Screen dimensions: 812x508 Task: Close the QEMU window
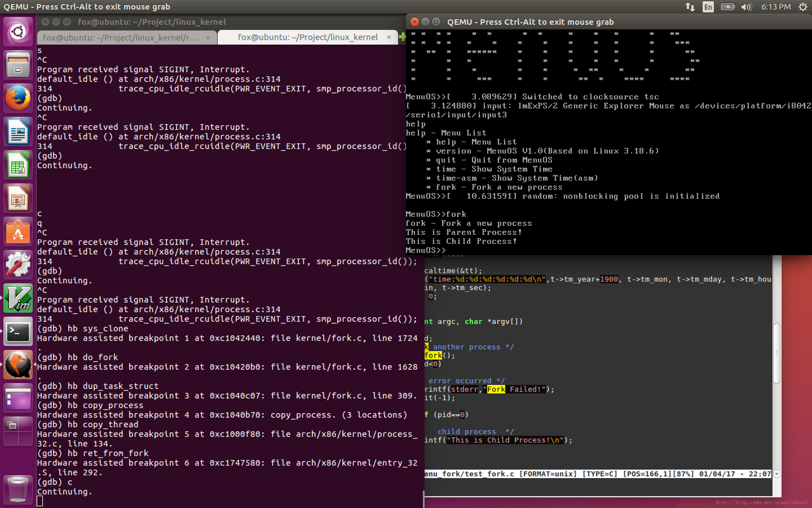(x=415, y=22)
